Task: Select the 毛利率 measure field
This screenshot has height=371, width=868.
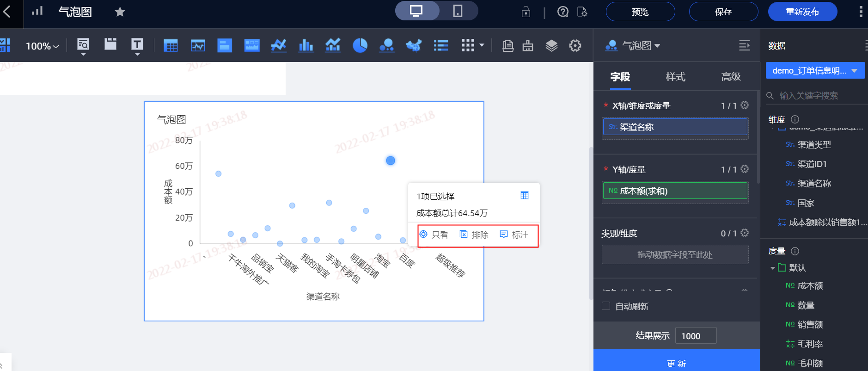Action: (x=810, y=344)
